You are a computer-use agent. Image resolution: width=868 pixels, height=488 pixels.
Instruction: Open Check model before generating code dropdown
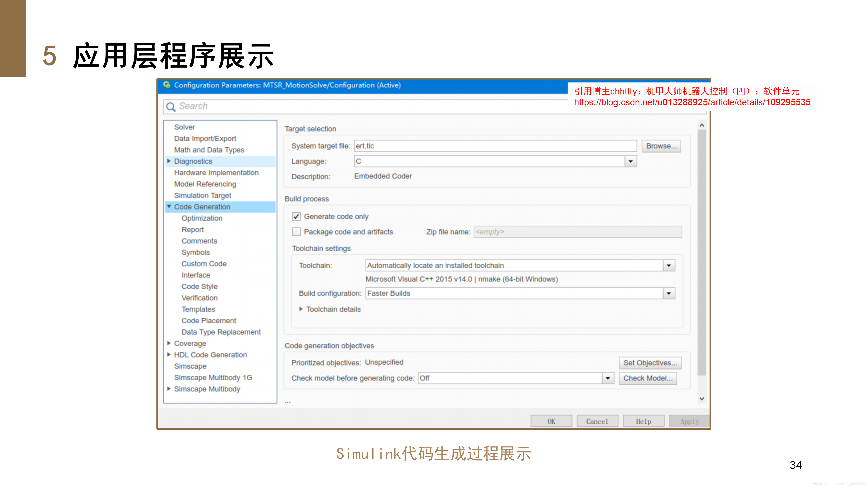pyautogui.click(x=608, y=378)
